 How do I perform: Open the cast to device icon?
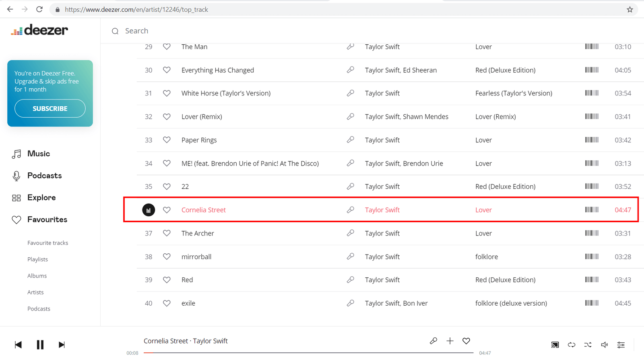pos(555,345)
